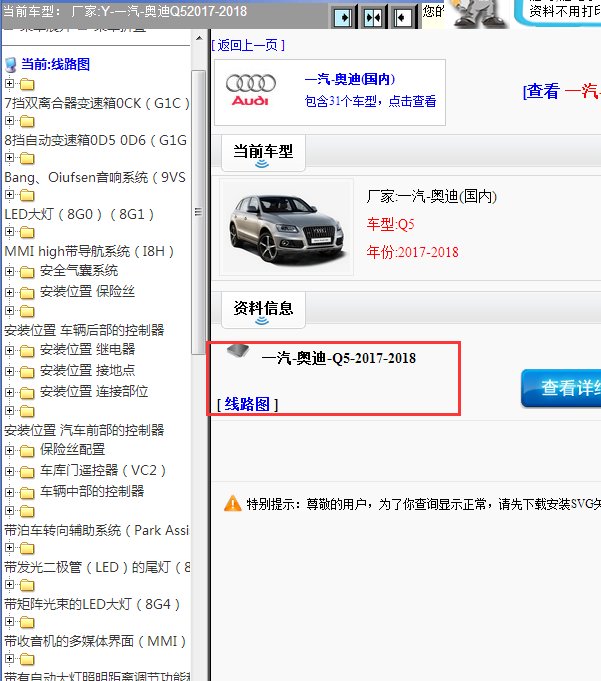Viewport: 601px width, 681px height.
Task: Select 安全气囊系统 tree item
Action: click(79, 271)
